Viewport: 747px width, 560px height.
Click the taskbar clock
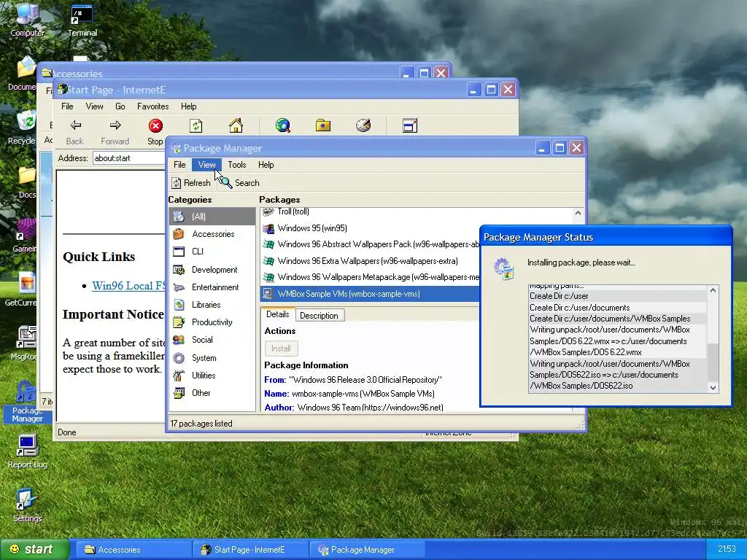pyautogui.click(x=727, y=550)
